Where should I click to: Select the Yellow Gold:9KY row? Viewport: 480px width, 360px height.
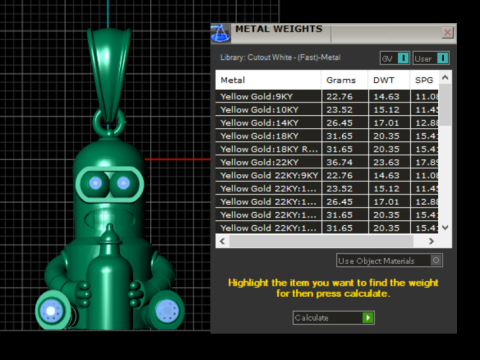click(x=327, y=97)
